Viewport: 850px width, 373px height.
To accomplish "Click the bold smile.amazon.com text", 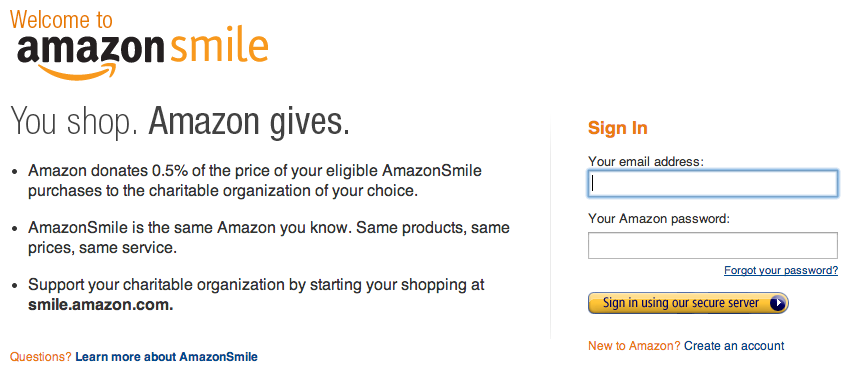I will pos(101,305).
